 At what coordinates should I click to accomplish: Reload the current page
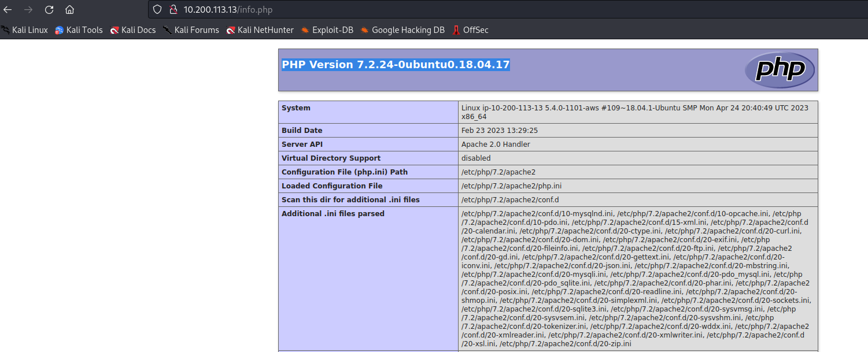(49, 10)
